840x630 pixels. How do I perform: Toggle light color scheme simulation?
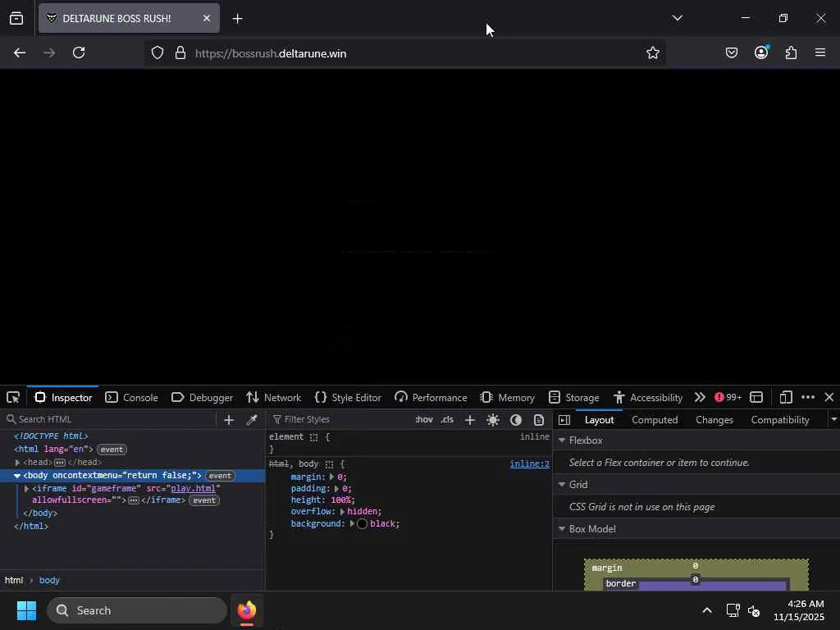(x=493, y=419)
